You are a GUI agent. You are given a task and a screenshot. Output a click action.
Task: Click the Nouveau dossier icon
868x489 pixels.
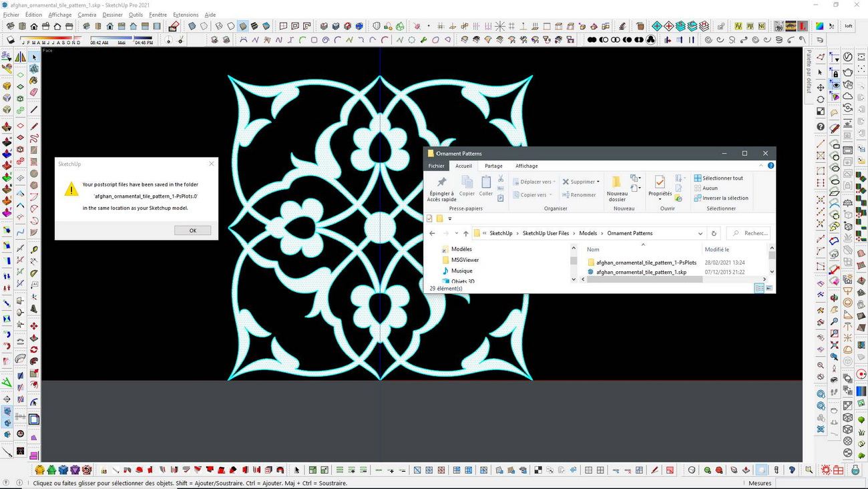(617, 188)
